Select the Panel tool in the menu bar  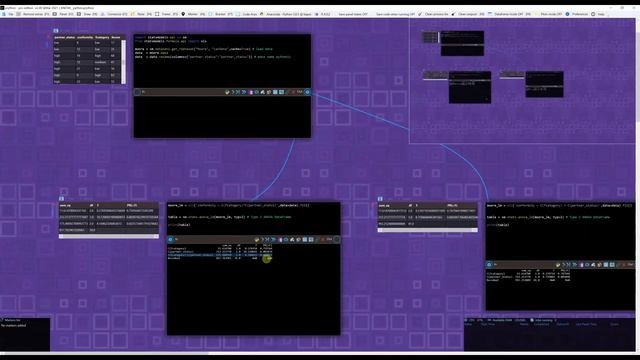click(63, 14)
